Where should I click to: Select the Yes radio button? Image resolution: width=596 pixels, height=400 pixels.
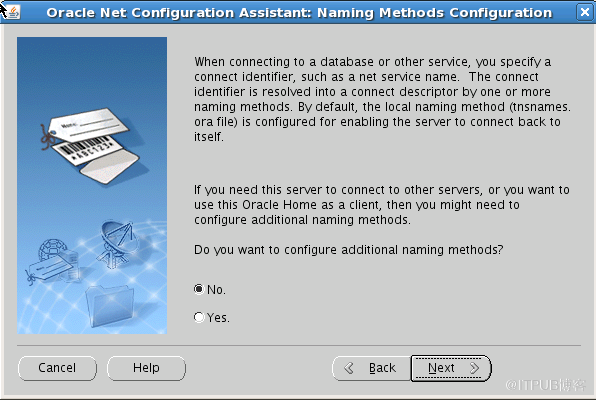pyautogui.click(x=199, y=317)
